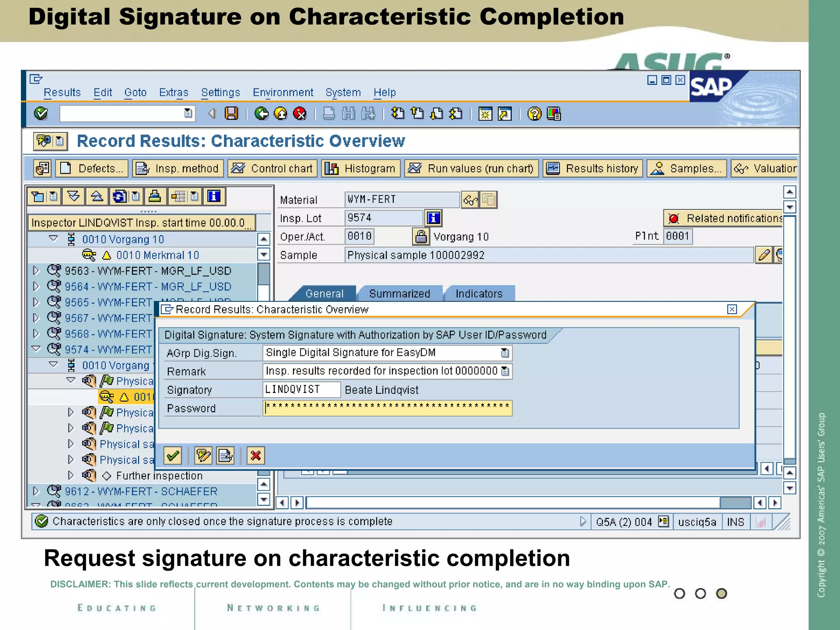Confirm signature with green check button

(x=173, y=456)
